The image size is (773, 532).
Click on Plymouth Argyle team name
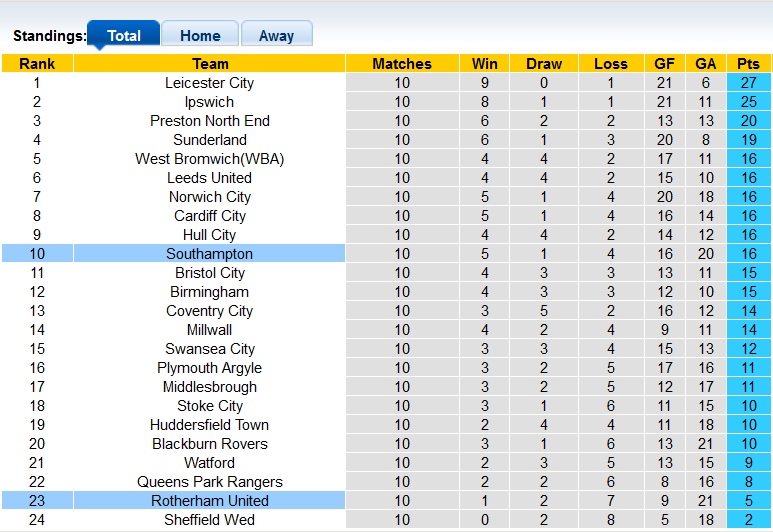pos(210,368)
